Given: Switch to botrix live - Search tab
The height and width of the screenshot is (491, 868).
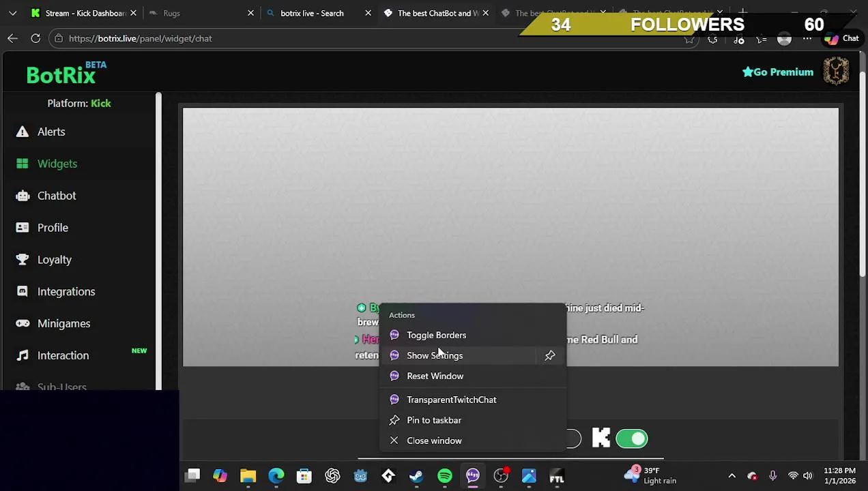Looking at the screenshot, I should 312,13.
